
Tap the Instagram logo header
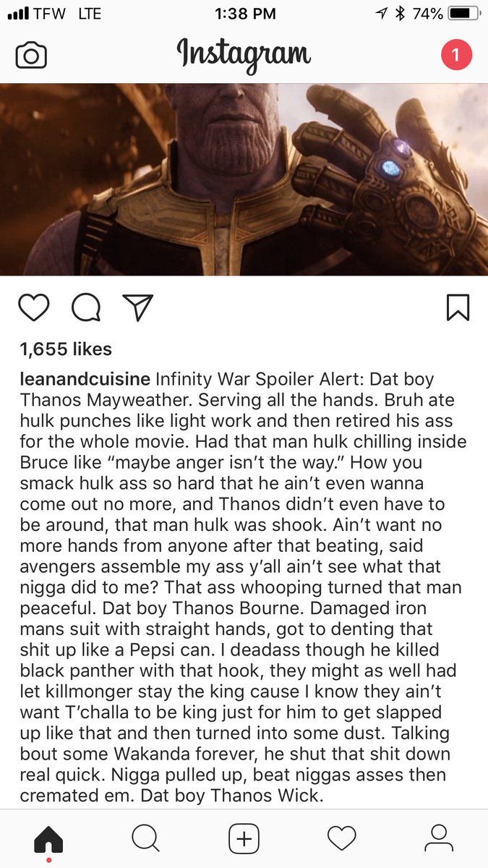(x=244, y=55)
